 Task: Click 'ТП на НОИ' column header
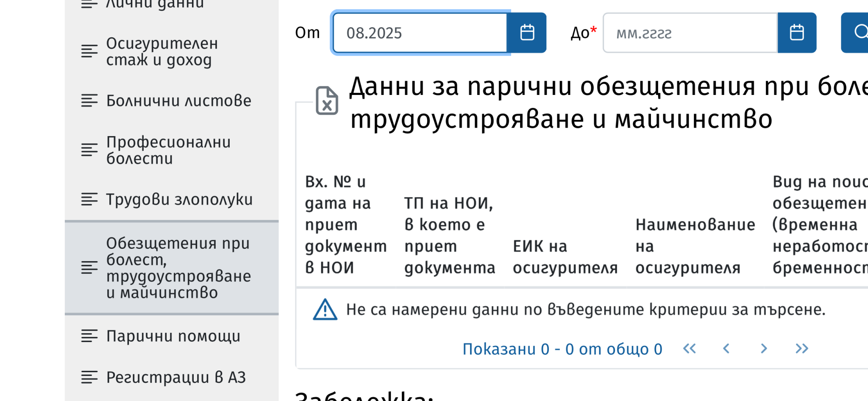click(449, 235)
